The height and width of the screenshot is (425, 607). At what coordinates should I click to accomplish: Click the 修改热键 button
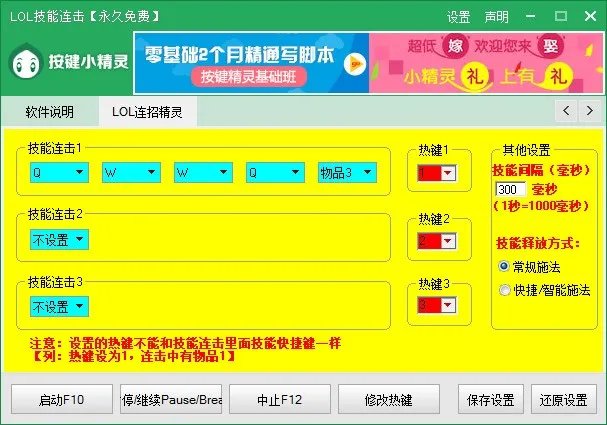(x=389, y=399)
